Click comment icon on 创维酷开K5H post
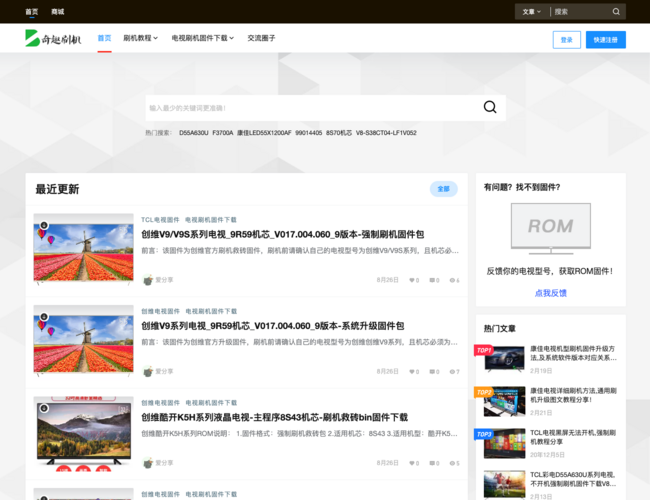 pyautogui.click(x=432, y=463)
